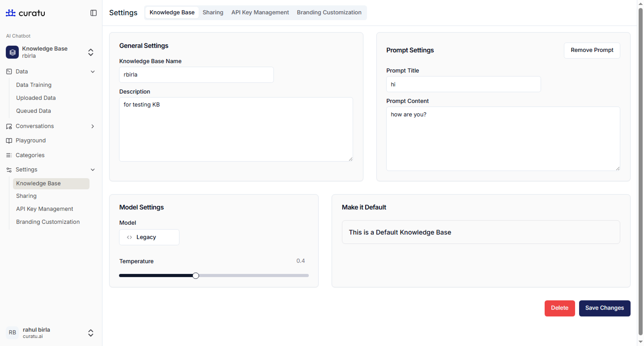
Task: Click the Settings sliders icon in sidebar
Action: point(9,170)
